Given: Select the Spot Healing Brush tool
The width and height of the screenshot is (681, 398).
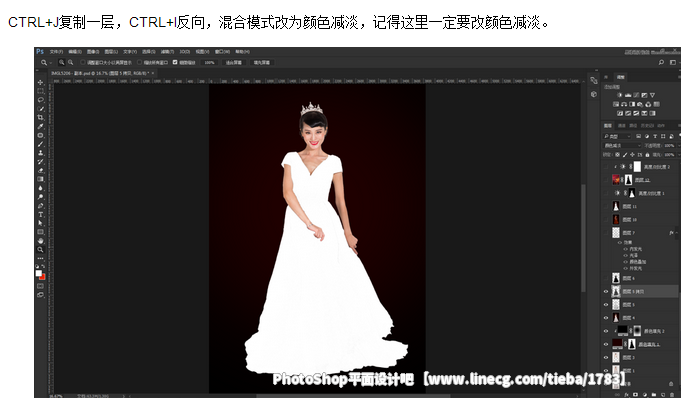Looking at the screenshot, I should pyautogui.click(x=40, y=135).
